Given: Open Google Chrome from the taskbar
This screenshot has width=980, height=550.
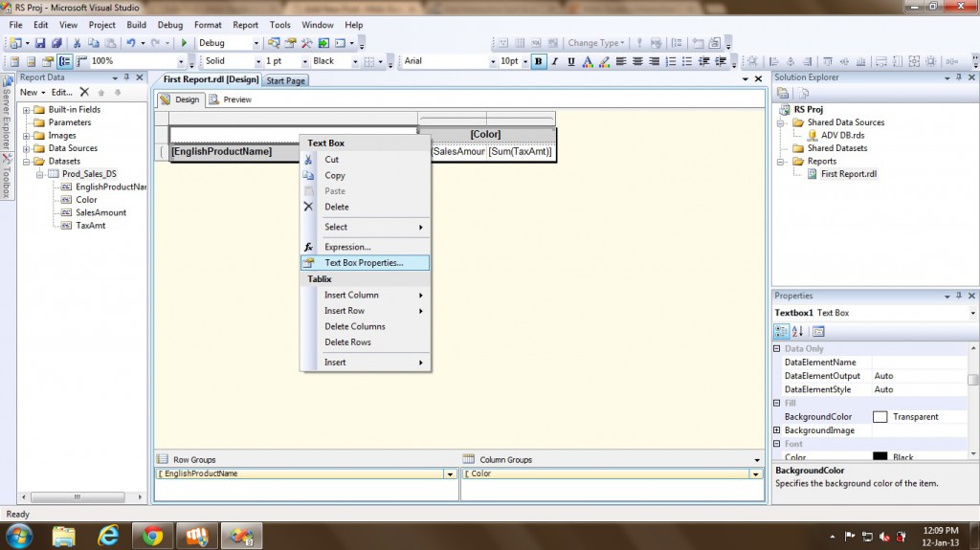Looking at the screenshot, I should click(x=152, y=535).
